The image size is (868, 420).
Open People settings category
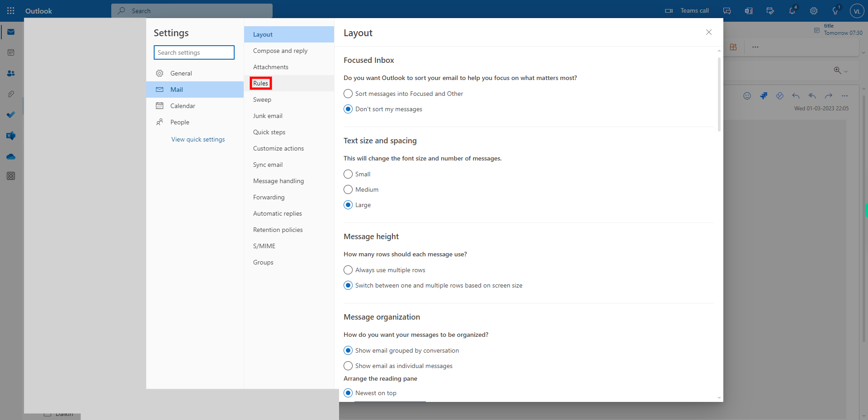point(195,122)
